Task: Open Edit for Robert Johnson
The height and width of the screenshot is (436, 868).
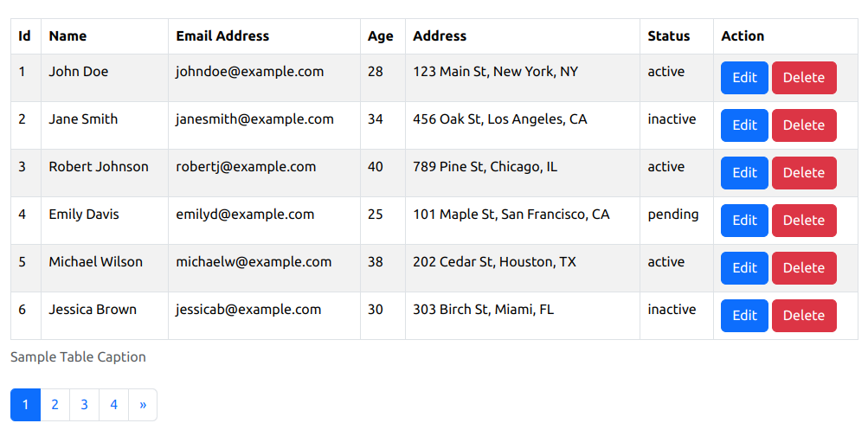Action: point(744,173)
